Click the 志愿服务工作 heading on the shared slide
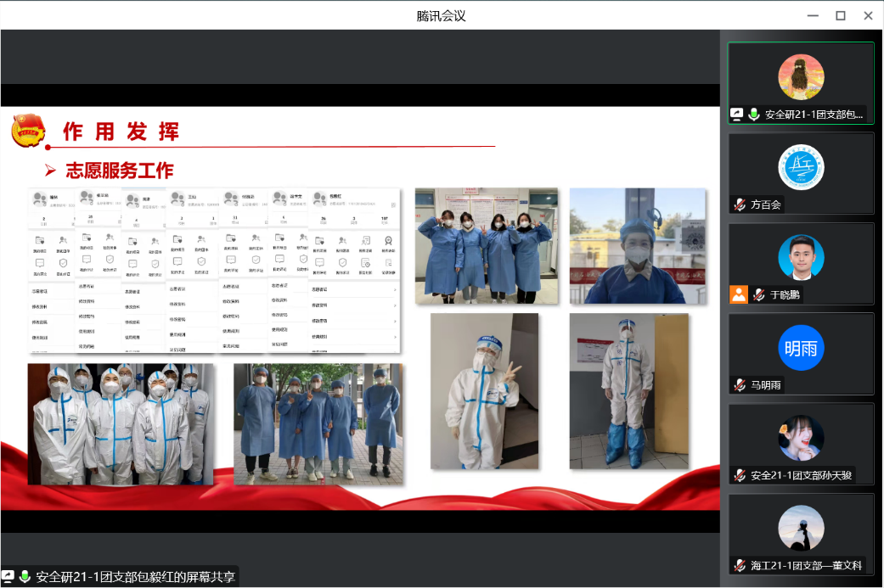 (120, 171)
